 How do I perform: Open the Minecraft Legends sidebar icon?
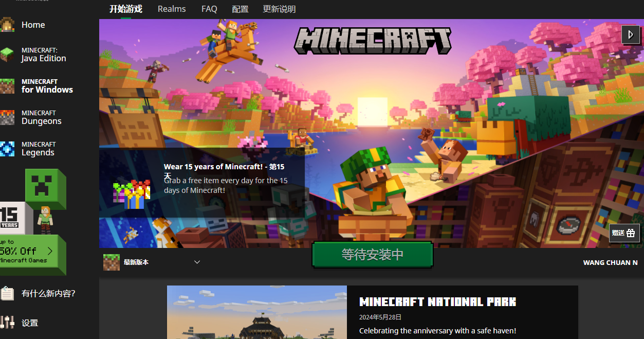coord(7,149)
